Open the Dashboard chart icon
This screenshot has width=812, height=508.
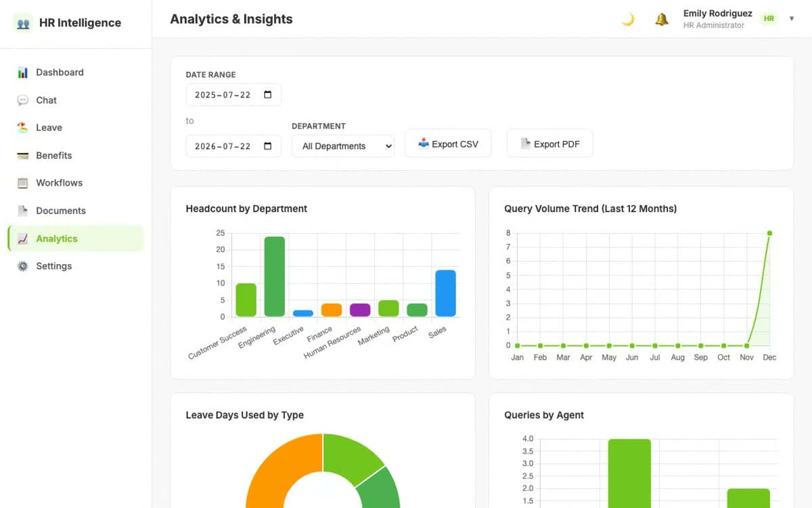pos(23,72)
